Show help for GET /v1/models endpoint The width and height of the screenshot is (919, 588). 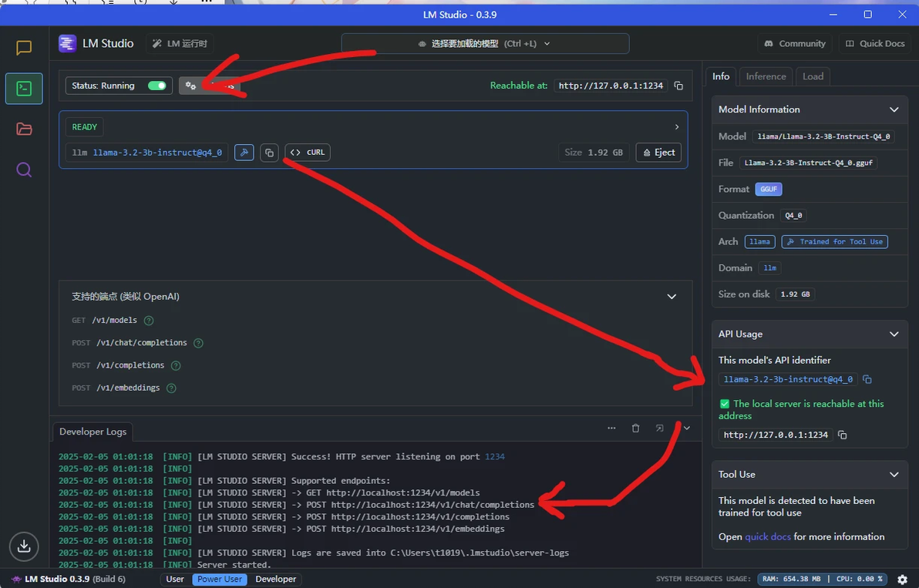point(149,321)
